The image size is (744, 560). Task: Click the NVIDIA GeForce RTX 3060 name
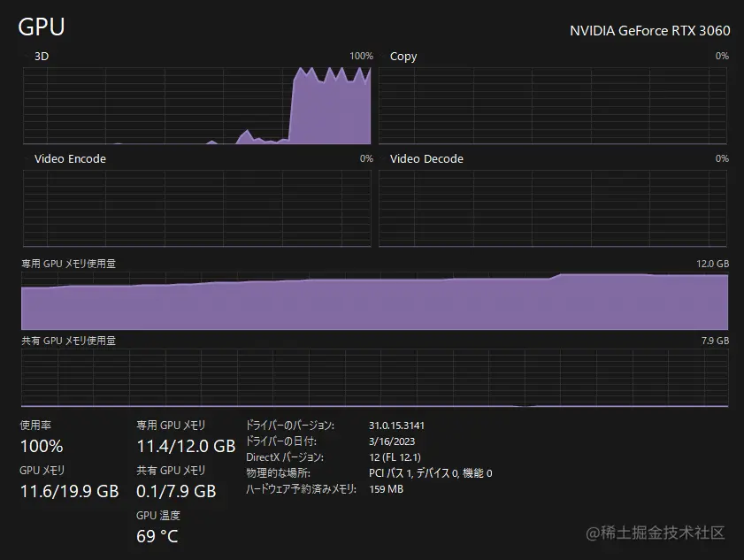pos(649,31)
